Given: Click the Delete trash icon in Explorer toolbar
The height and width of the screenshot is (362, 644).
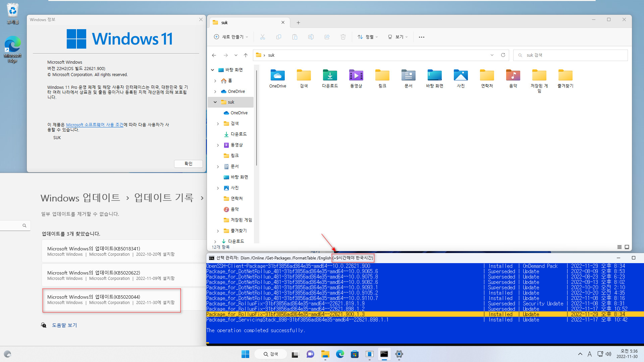Looking at the screenshot, I should [343, 37].
